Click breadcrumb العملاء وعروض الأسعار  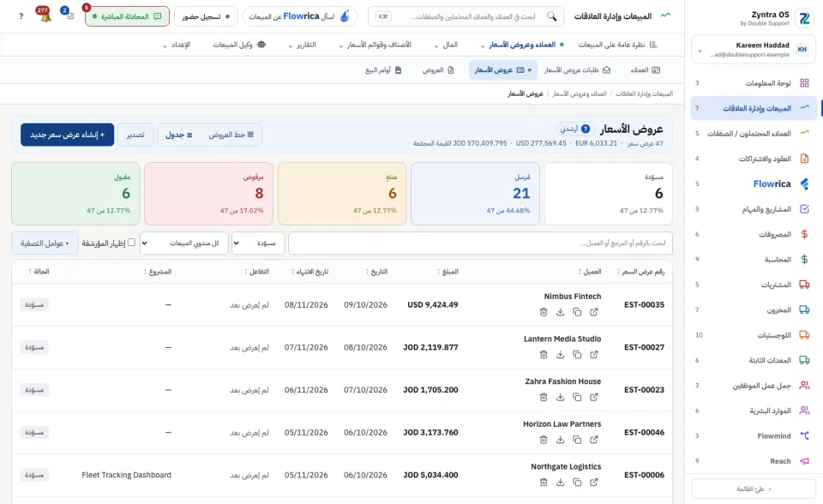pos(579,93)
